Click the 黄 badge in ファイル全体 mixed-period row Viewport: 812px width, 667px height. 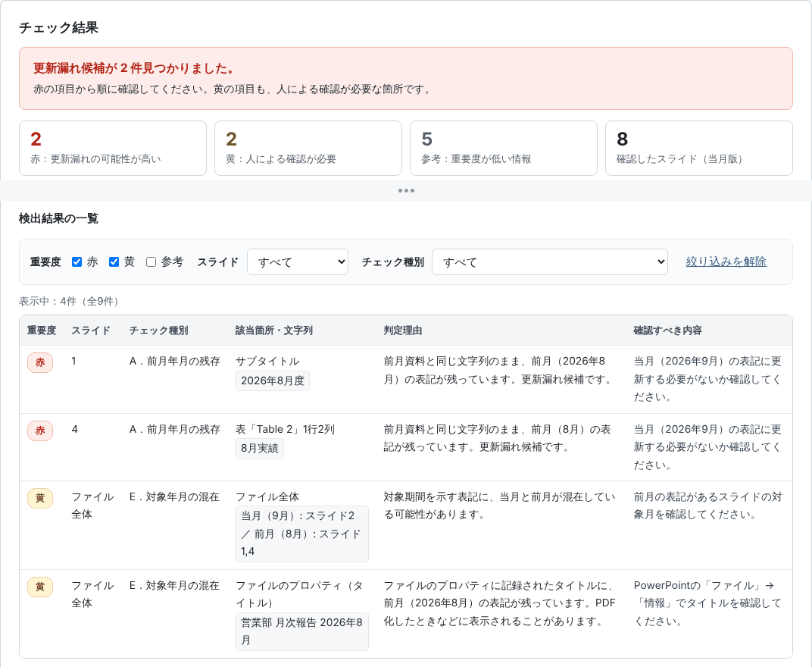(x=40, y=499)
